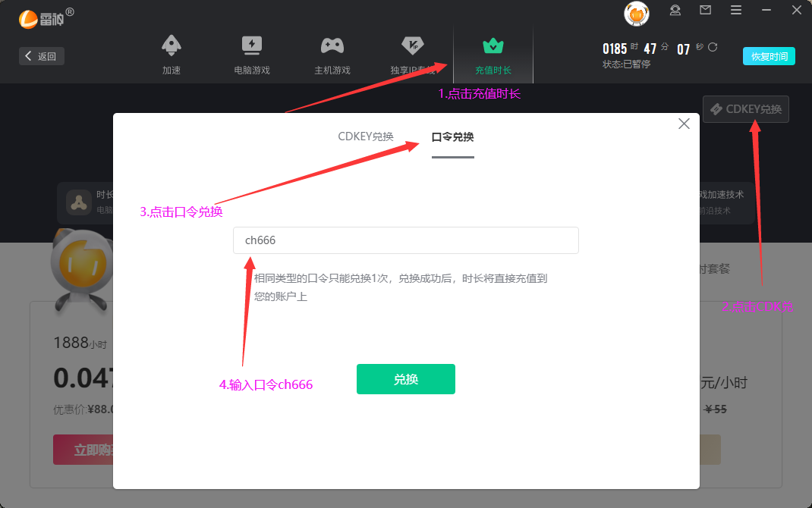Open the CDKEY兑换 panel at top right
The image size is (812, 508).
pyautogui.click(x=745, y=108)
